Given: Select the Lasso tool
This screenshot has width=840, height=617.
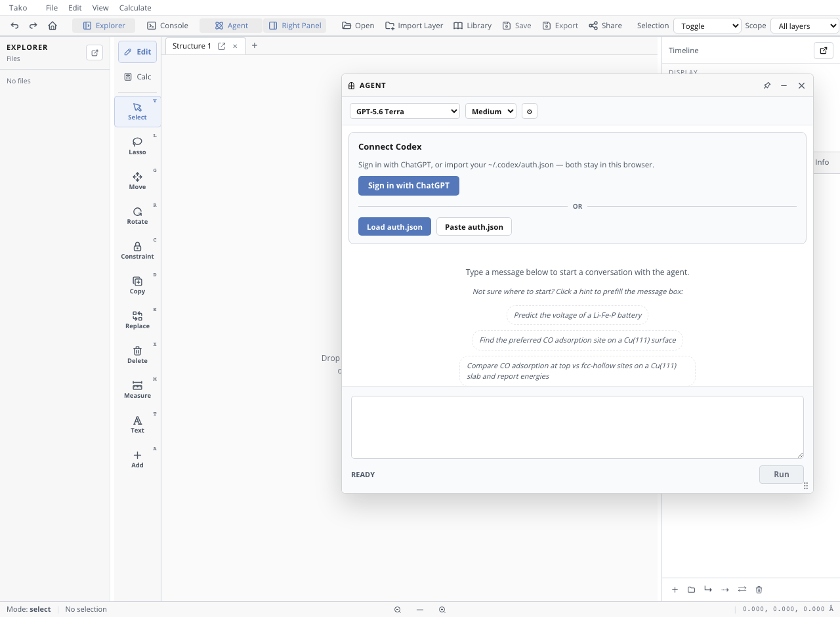Looking at the screenshot, I should tap(137, 146).
